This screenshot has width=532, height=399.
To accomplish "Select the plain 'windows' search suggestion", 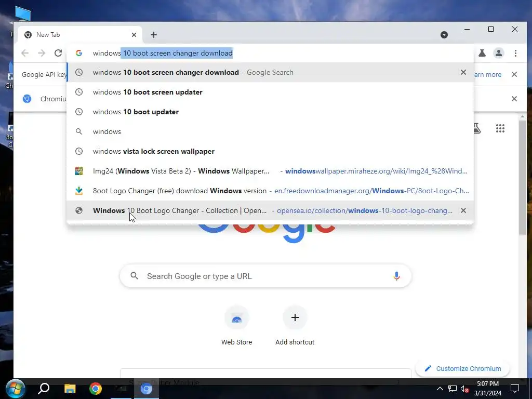I will (270, 131).
